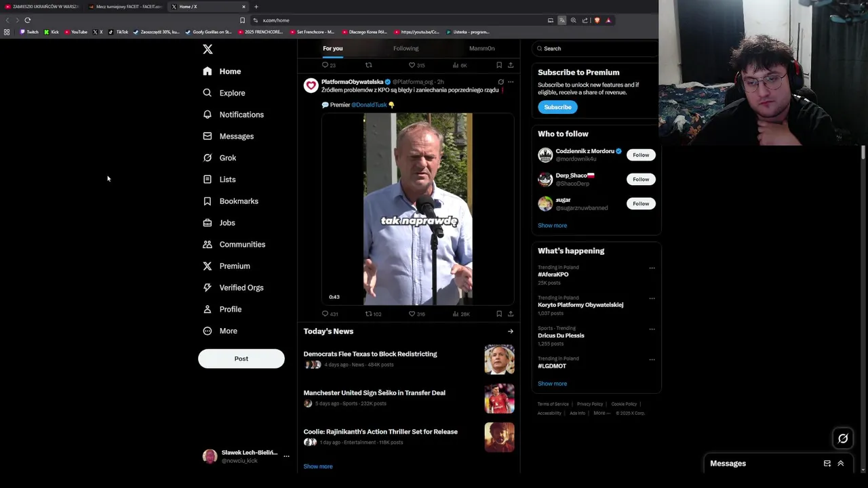The height and width of the screenshot is (488, 868).
Task: Open options for Dricus Du Plessis trend
Action: pos(652,329)
